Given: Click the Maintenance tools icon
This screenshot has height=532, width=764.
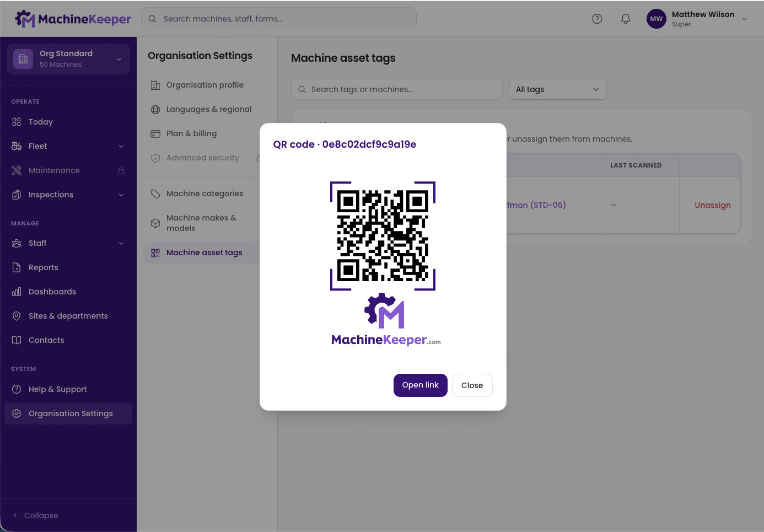Looking at the screenshot, I should (x=17, y=170).
